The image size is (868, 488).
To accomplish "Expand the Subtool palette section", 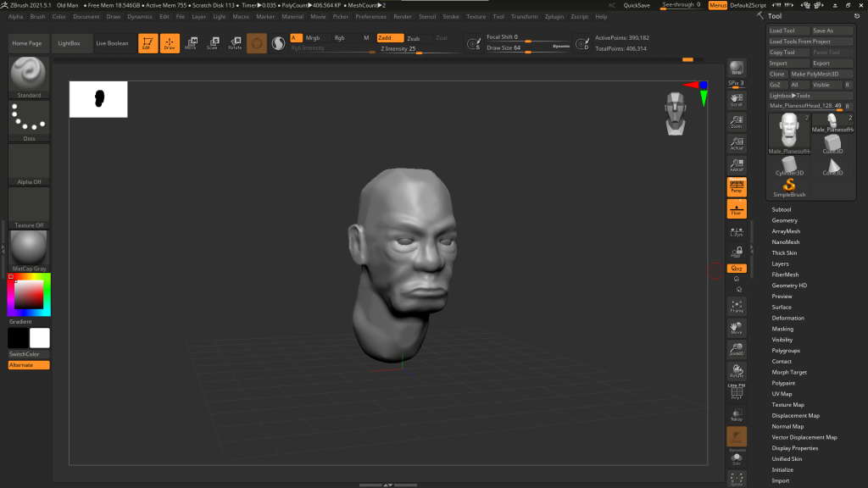I will tap(782, 209).
